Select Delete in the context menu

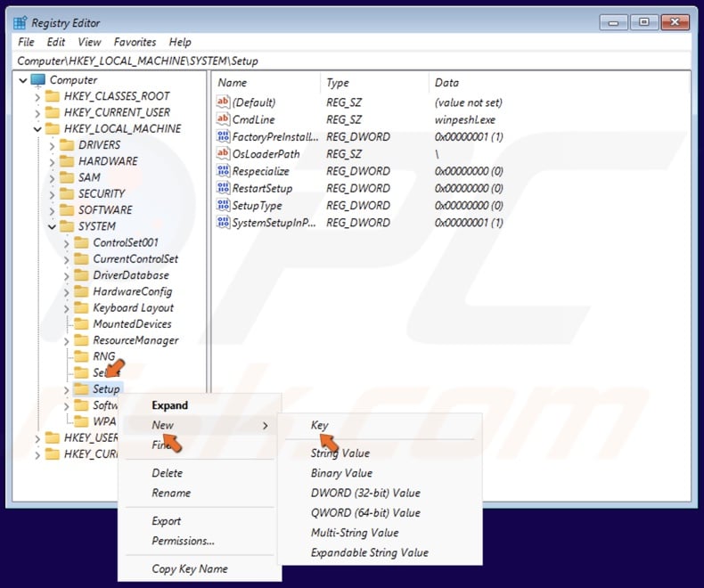click(x=200, y=473)
